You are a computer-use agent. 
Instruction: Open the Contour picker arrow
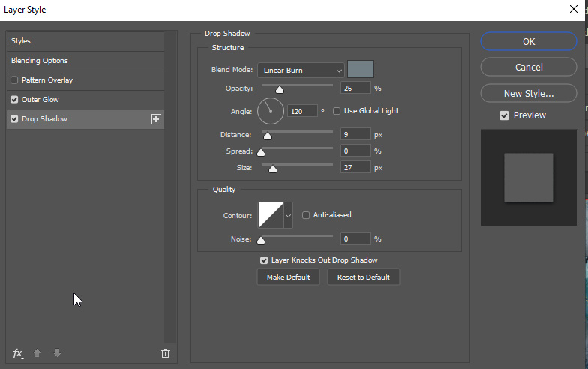[288, 216]
